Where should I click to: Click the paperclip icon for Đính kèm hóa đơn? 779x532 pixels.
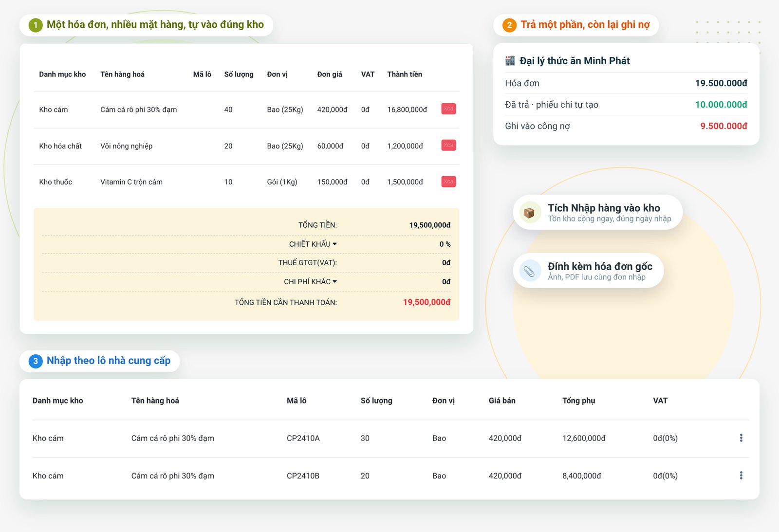coord(530,271)
